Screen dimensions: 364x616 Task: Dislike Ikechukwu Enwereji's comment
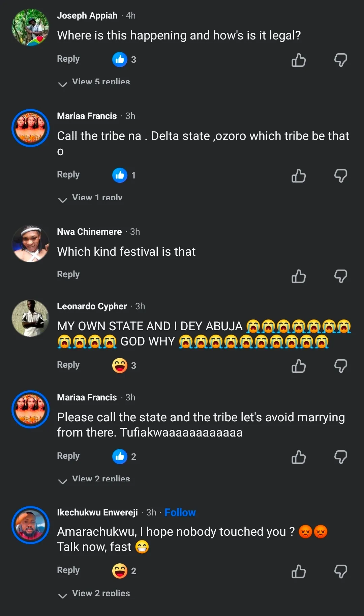(x=340, y=572)
